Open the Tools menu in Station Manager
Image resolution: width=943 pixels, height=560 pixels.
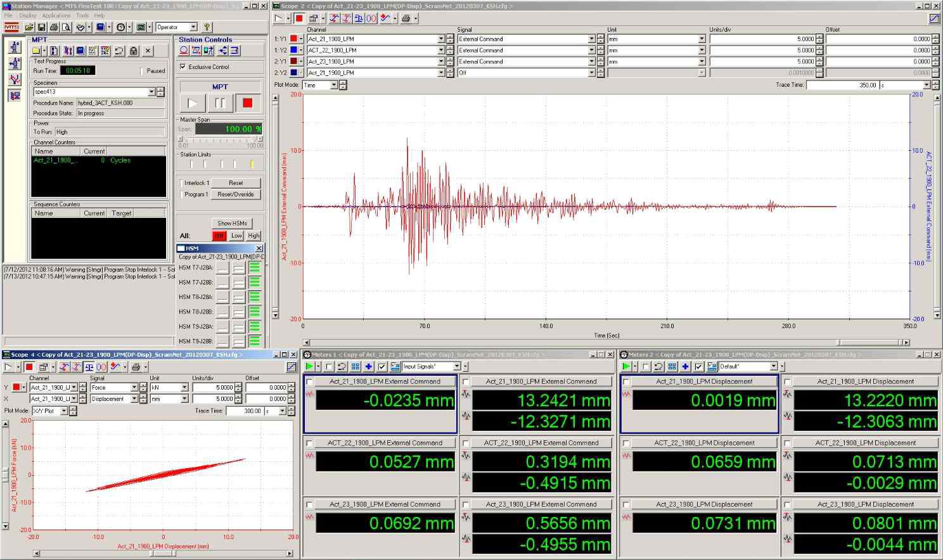click(82, 15)
